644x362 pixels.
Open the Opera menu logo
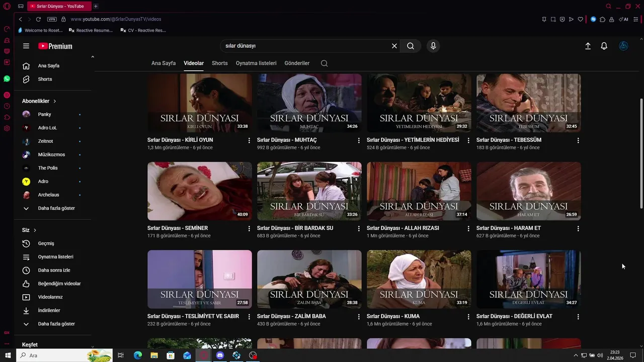point(7,6)
